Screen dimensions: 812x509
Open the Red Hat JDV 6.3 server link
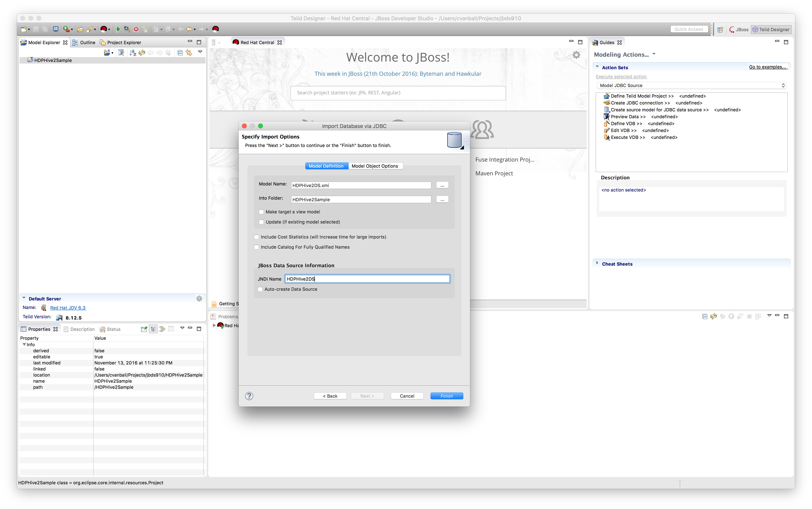[x=68, y=308]
